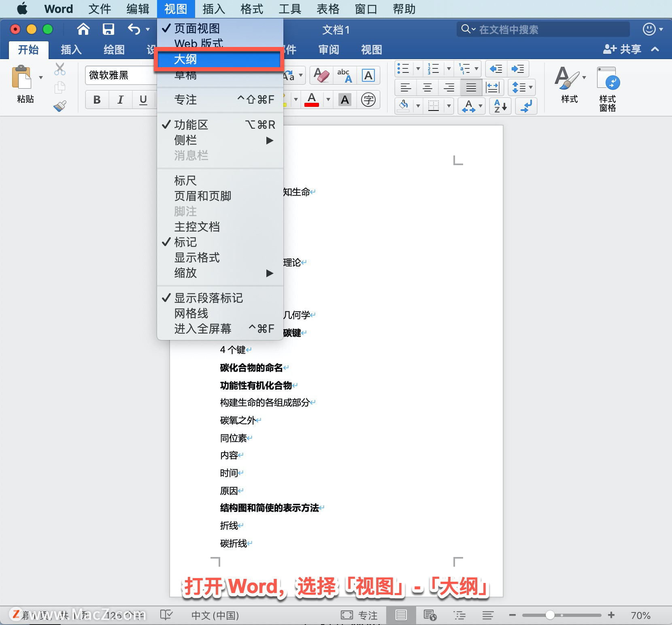Decrease indent of paragraph
Viewport: 672px width, 625px height.
pos(496,69)
